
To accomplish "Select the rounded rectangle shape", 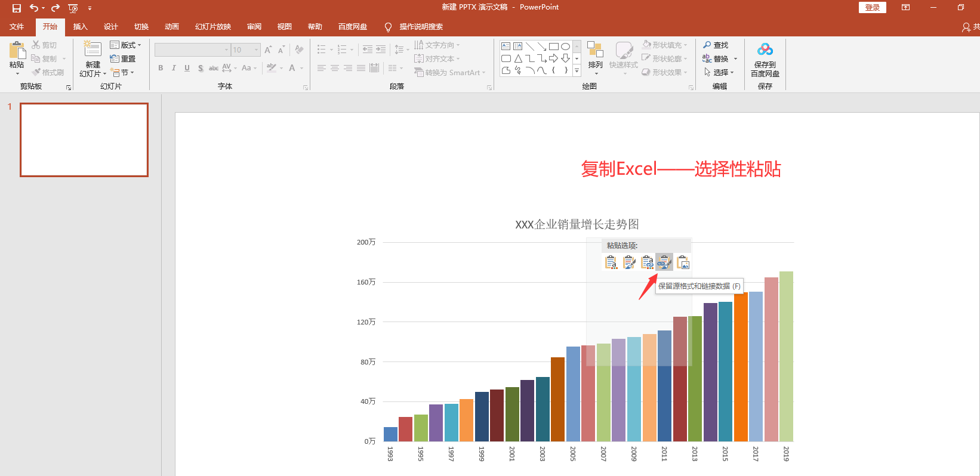I will pos(506,58).
